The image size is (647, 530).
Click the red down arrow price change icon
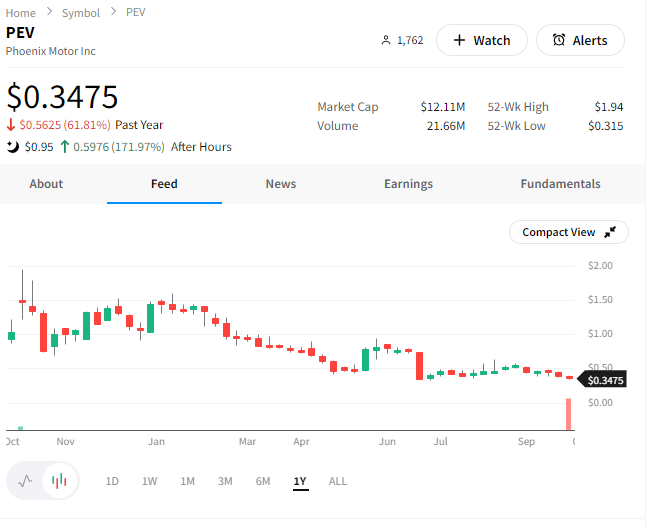(x=11, y=125)
